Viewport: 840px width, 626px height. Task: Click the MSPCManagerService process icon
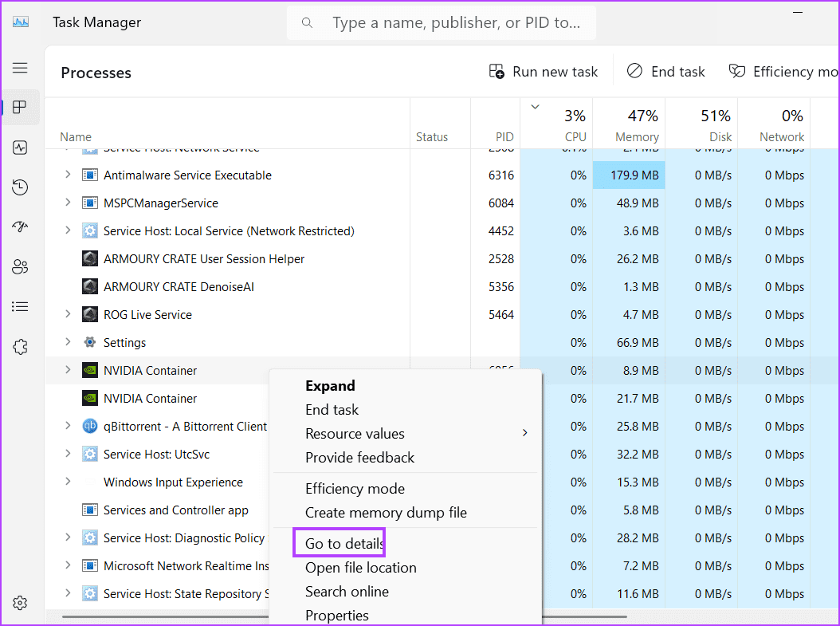pyautogui.click(x=90, y=203)
